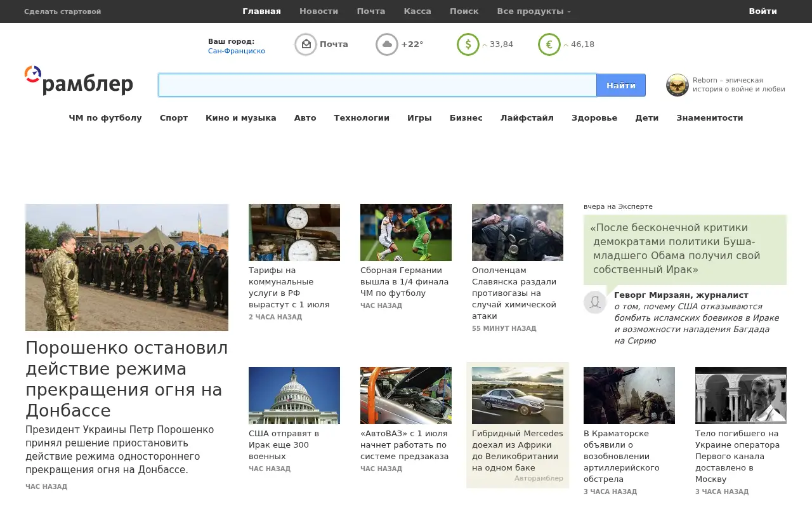Image resolution: width=812 pixels, height=508 pixels.
Task: Open the hybrid Mercedes car thumbnail
Action: click(518, 396)
